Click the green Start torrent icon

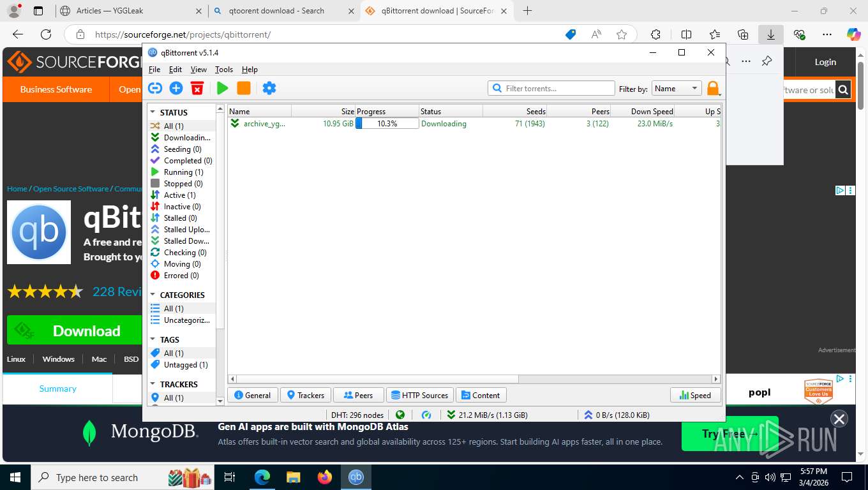[222, 88]
